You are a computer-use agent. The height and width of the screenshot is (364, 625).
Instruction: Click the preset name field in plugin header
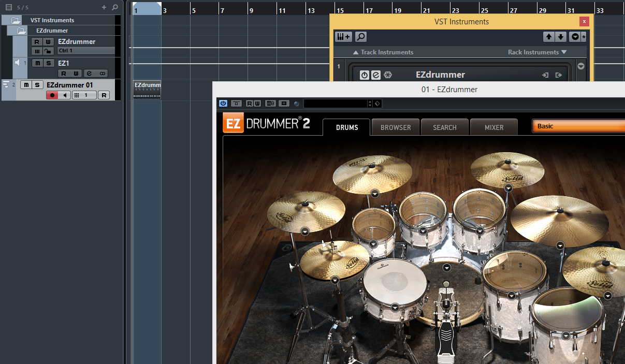(336, 104)
